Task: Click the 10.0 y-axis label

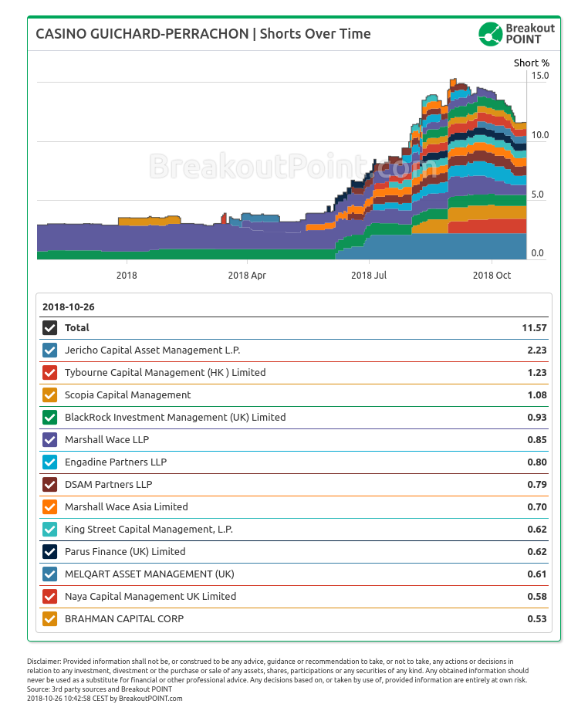Action: click(540, 135)
